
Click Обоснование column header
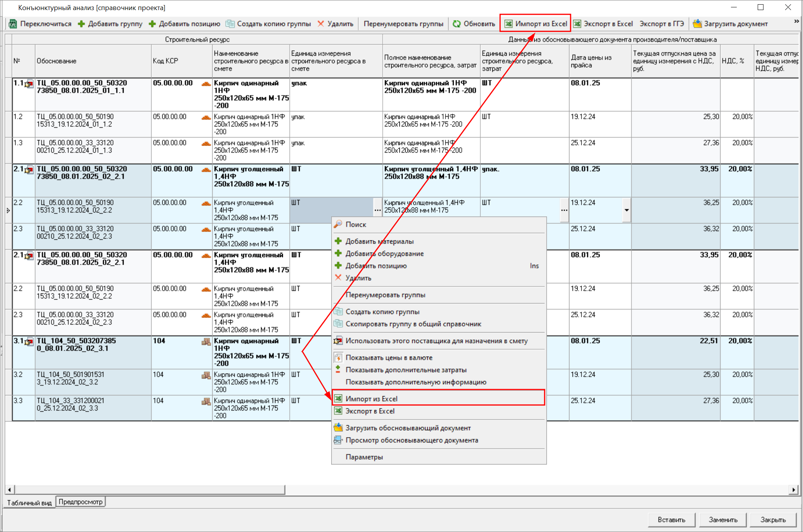point(93,61)
